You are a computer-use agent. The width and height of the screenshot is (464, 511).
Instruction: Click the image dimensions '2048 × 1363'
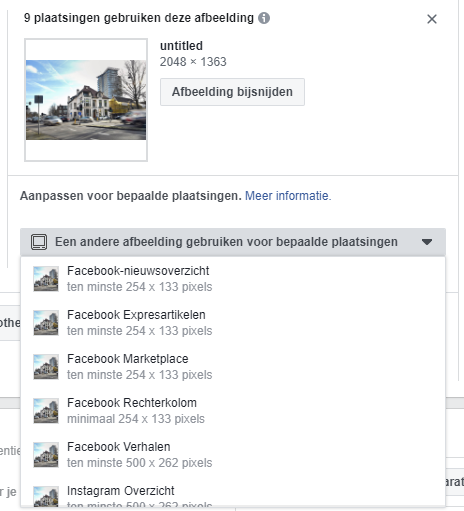click(193, 62)
